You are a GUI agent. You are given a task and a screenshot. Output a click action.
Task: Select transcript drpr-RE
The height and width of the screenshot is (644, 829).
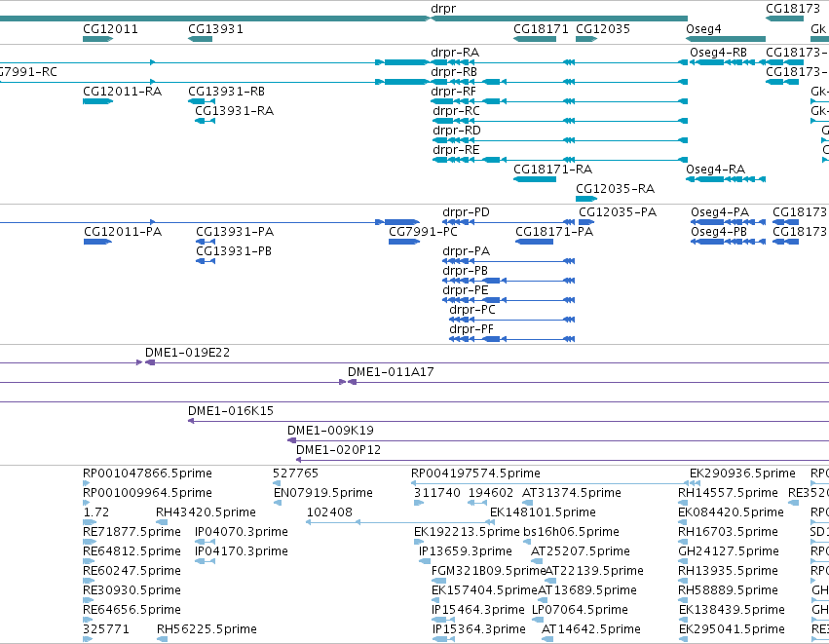point(456,150)
